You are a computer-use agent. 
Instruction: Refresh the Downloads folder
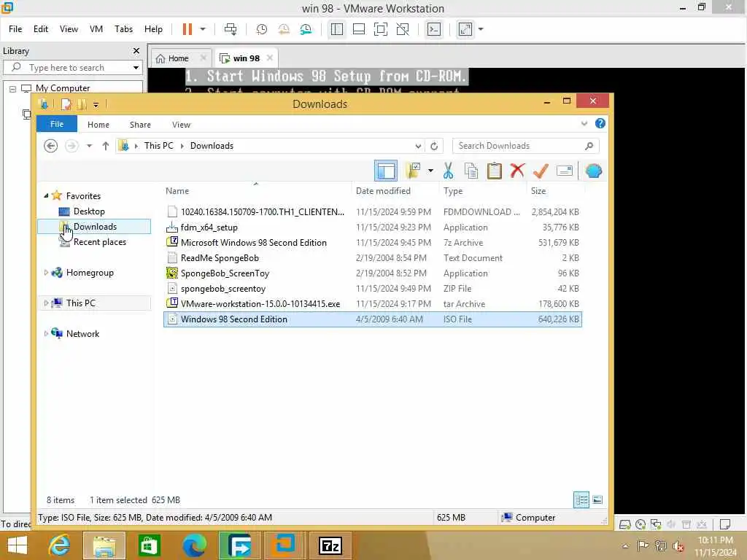point(434,146)
